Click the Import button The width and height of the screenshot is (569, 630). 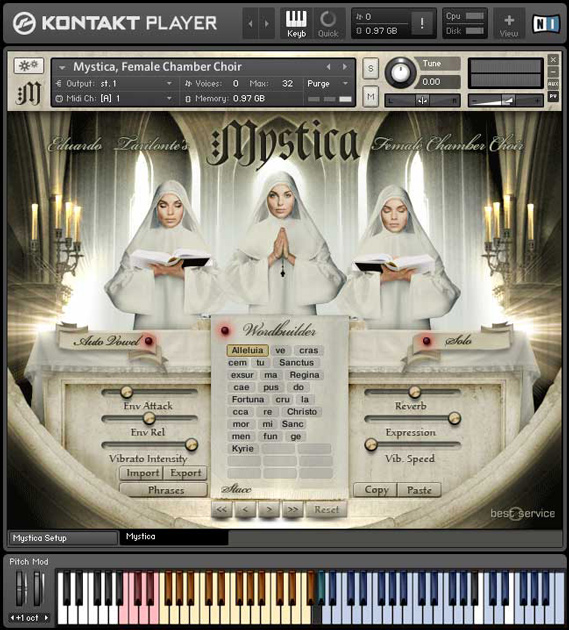point(143,473)
